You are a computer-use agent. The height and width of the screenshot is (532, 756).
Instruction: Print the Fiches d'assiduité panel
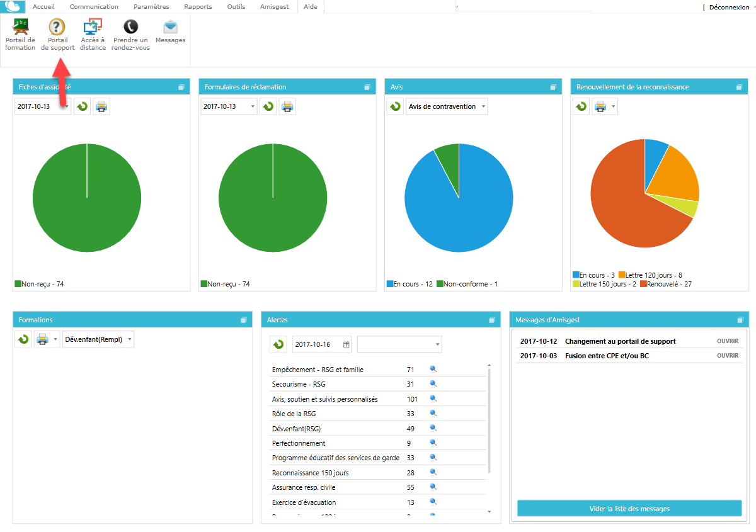point(101,106)
